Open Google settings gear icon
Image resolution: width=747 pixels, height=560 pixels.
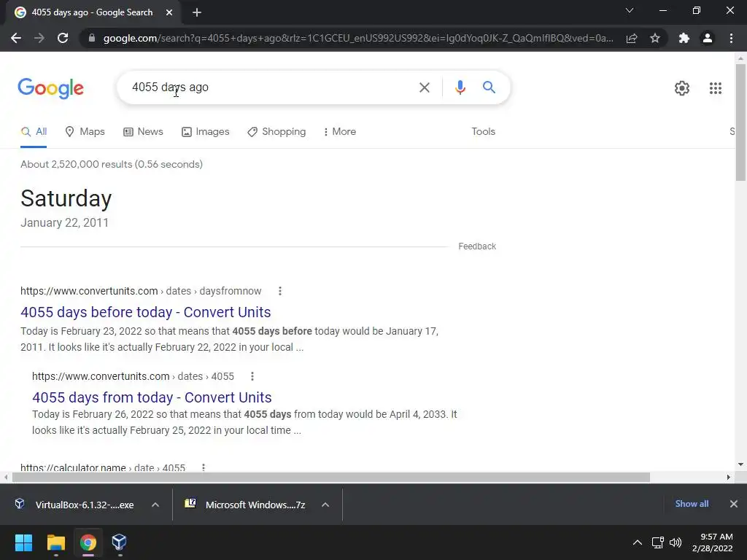682,88
